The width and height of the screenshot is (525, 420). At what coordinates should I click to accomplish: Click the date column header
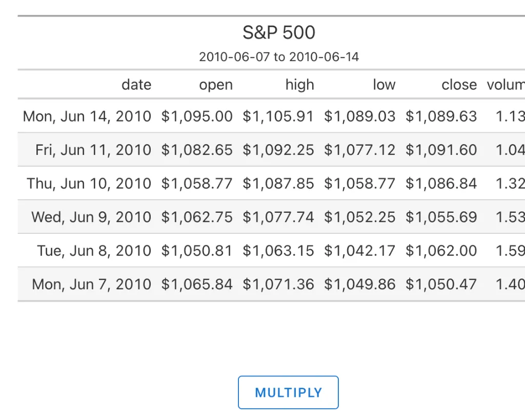[x=136, y=85]
